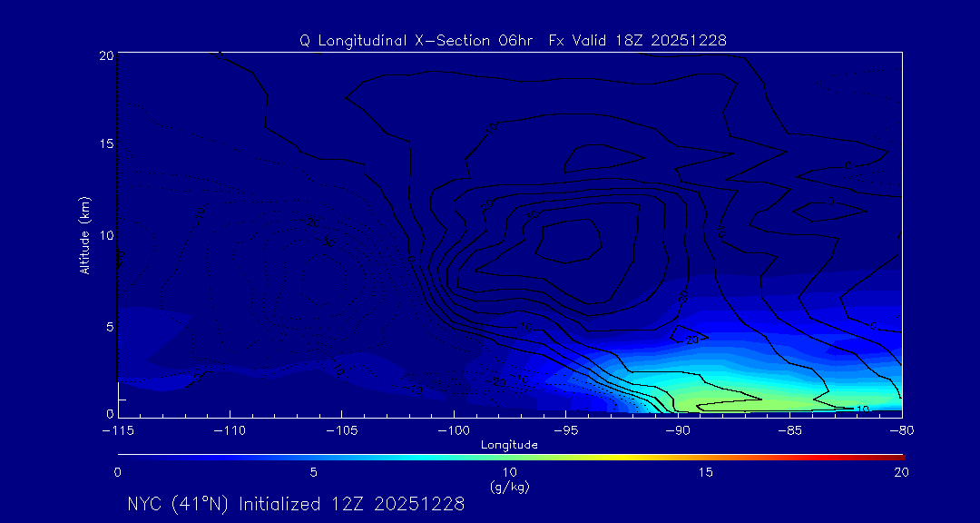Select the −105 longitude tick label
This screenshot has width=980, height=523.
click(x=341, y=431)
